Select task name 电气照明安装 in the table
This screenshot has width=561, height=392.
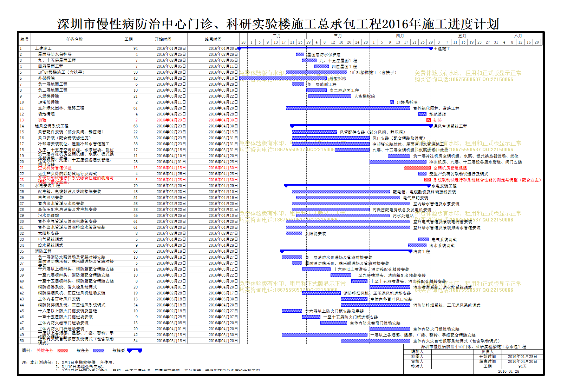click(x=51, y=198)
